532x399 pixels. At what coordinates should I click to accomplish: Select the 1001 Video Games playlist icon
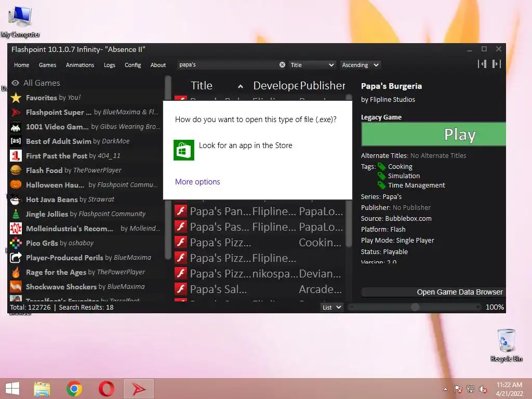pos(16,127)
